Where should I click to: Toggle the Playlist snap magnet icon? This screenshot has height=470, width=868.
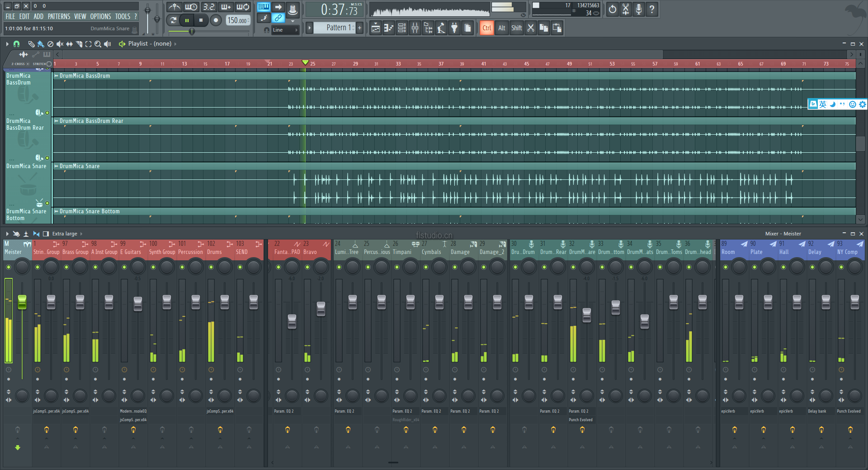point(16,44)
